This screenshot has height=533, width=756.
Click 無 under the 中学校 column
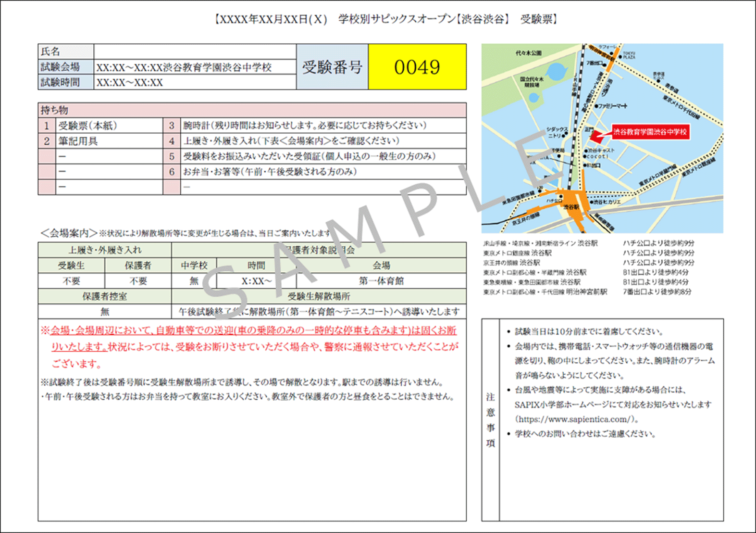click(x=194, y=281)
